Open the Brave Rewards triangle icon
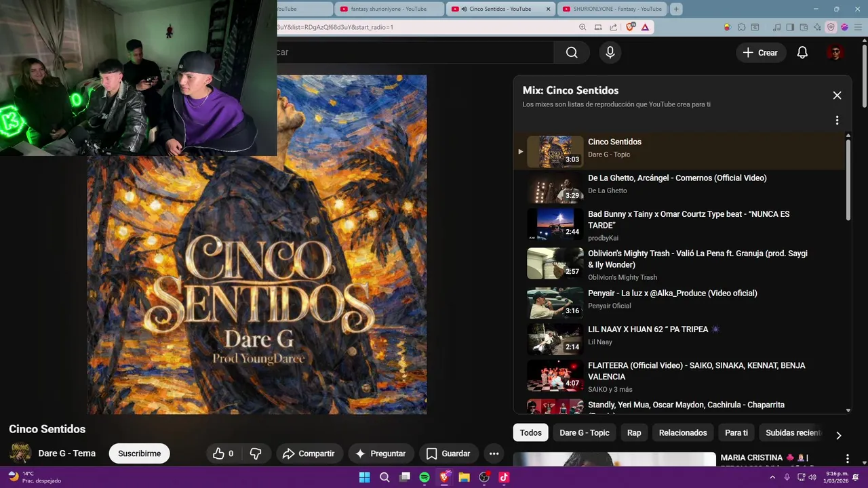Viewport: 868px width, 488px height. coord(644,27)
